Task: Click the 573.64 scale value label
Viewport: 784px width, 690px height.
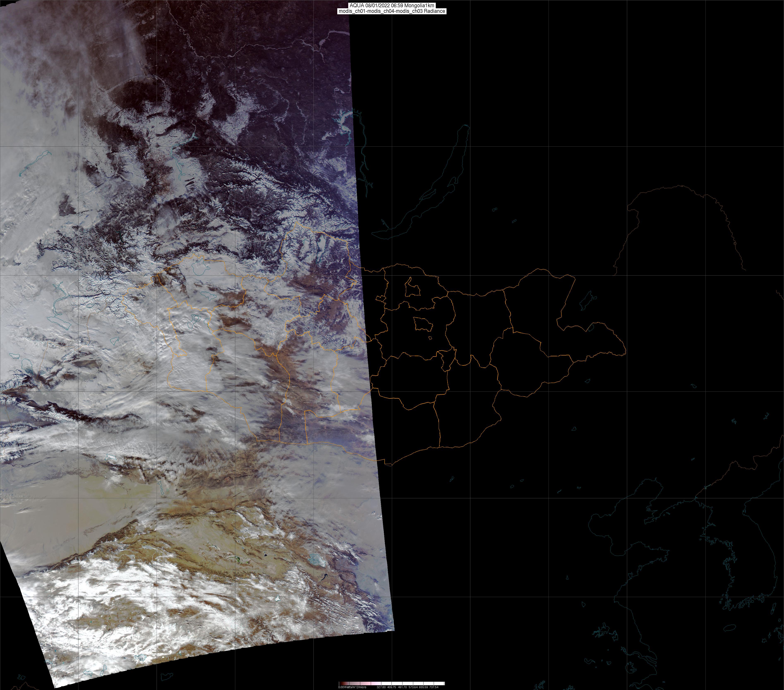Action: coord(413,687)
